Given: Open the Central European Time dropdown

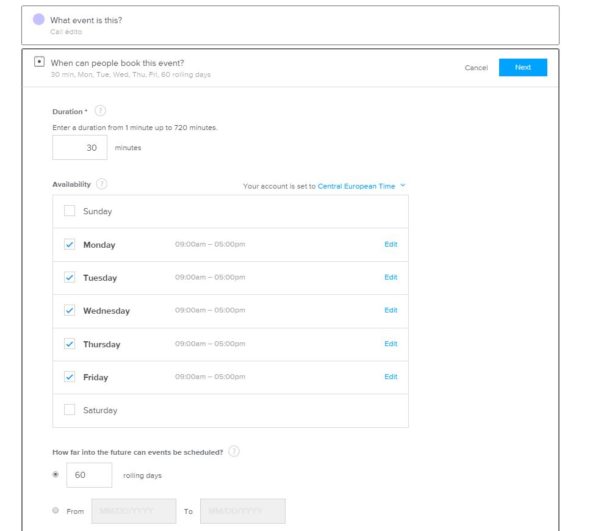Looking at the screenshot, I should click(362, 185).
